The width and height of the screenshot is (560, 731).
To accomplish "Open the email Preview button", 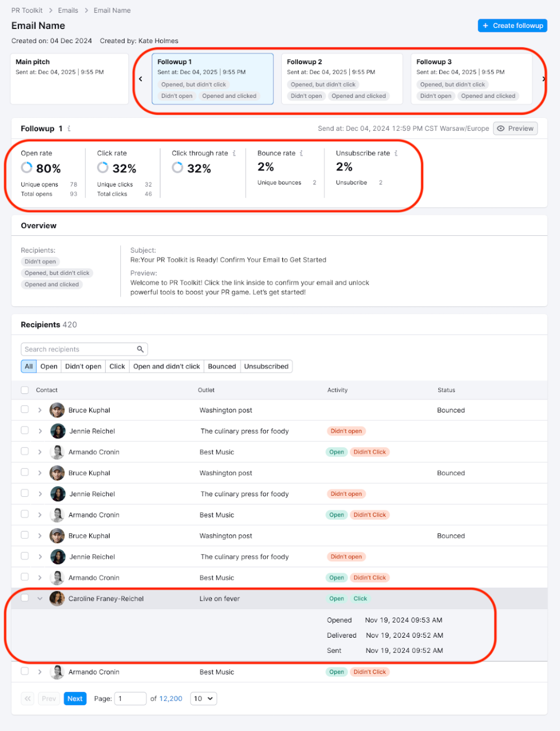I will (515, 129).
